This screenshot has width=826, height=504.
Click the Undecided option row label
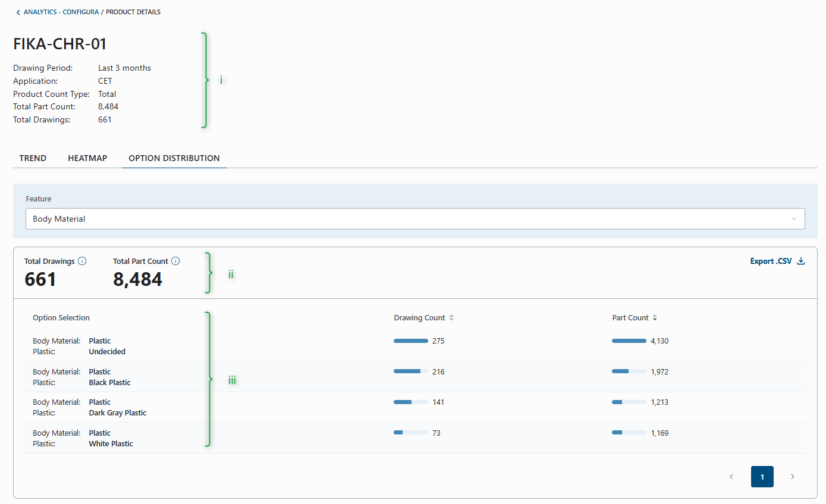point(107,352)
